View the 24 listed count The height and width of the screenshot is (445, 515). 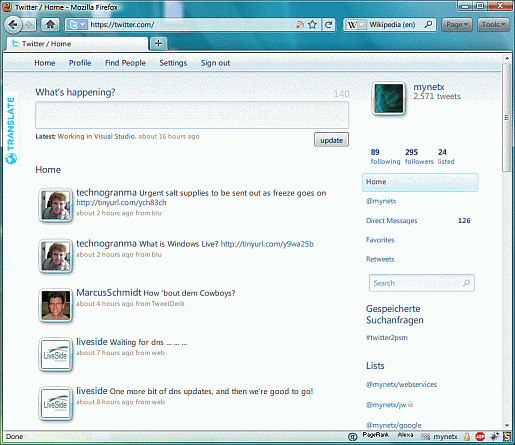(x=446, y=157)
